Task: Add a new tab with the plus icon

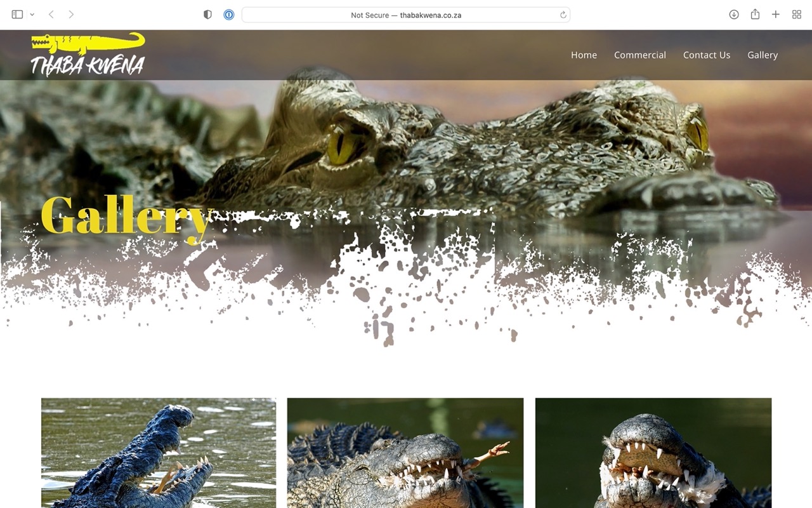Action: click(776, 15)
